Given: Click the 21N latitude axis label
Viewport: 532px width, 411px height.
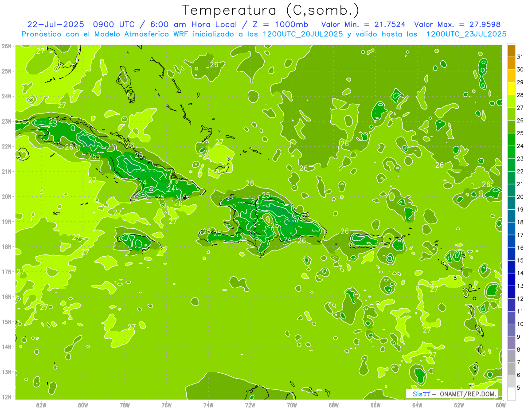Looking at the screenshot, I should (x=6, y=171).
